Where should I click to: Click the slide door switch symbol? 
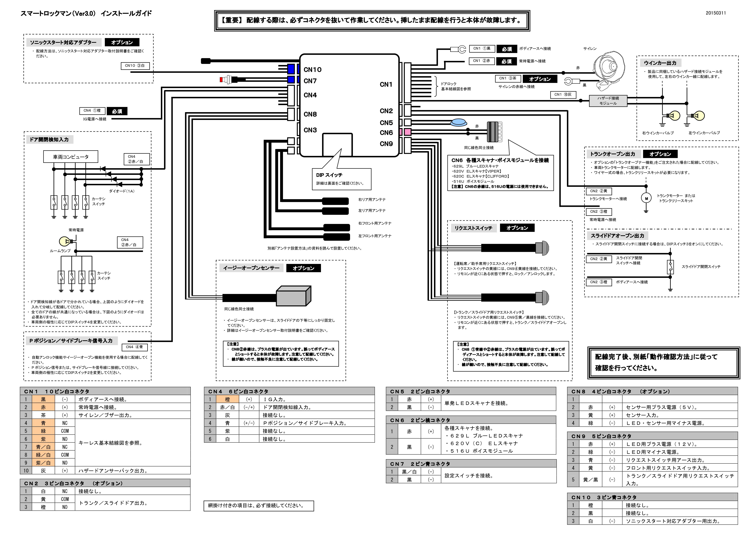click(x=670, y=267)
